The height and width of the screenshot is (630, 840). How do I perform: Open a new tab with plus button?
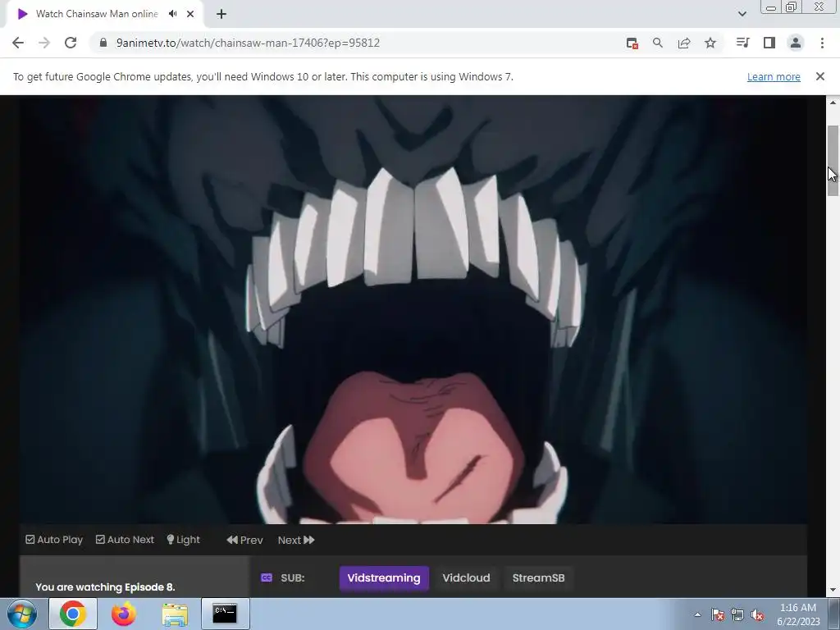221,14
